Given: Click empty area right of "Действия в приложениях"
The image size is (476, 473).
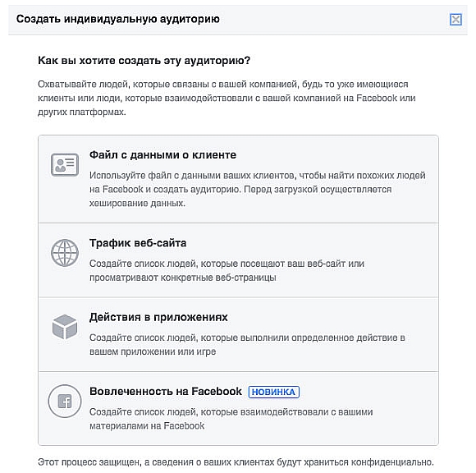Looking at the screenshot, I should pos(331,317).
